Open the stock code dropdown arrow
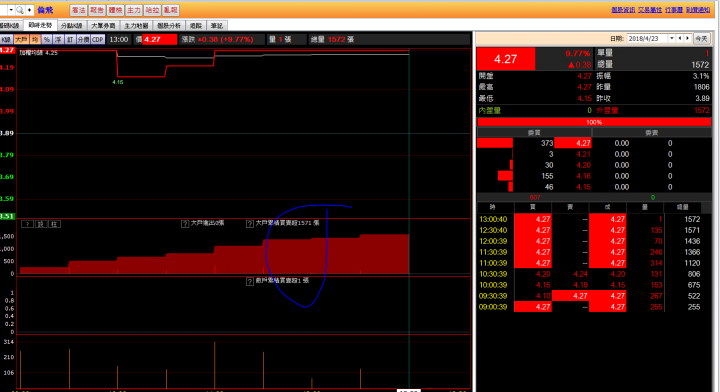Screen dimensions: 720x392 point(11,10)
